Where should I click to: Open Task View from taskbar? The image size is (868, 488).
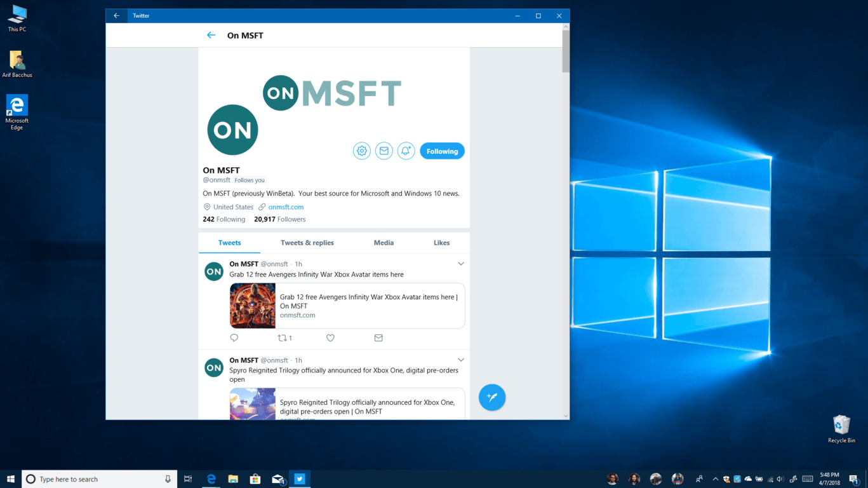(188, 479)
